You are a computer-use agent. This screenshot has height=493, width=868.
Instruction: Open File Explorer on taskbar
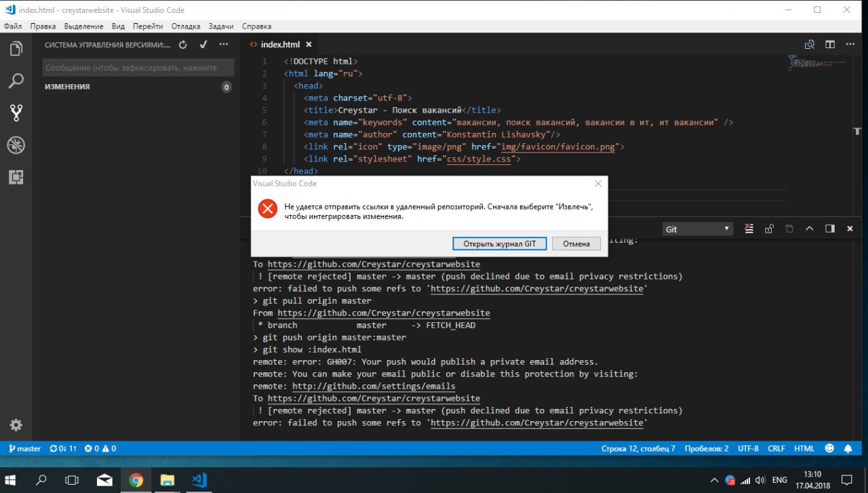tap(167, 480)
